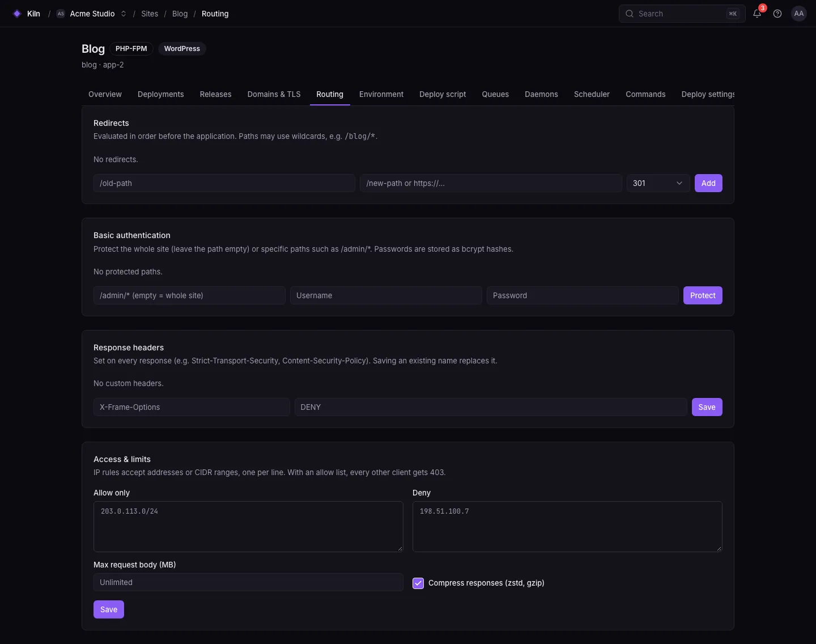
Task: Click the 'Compress responses (zstd, gzip)' label
Action: pyautogui.click(x=486, y=583)
